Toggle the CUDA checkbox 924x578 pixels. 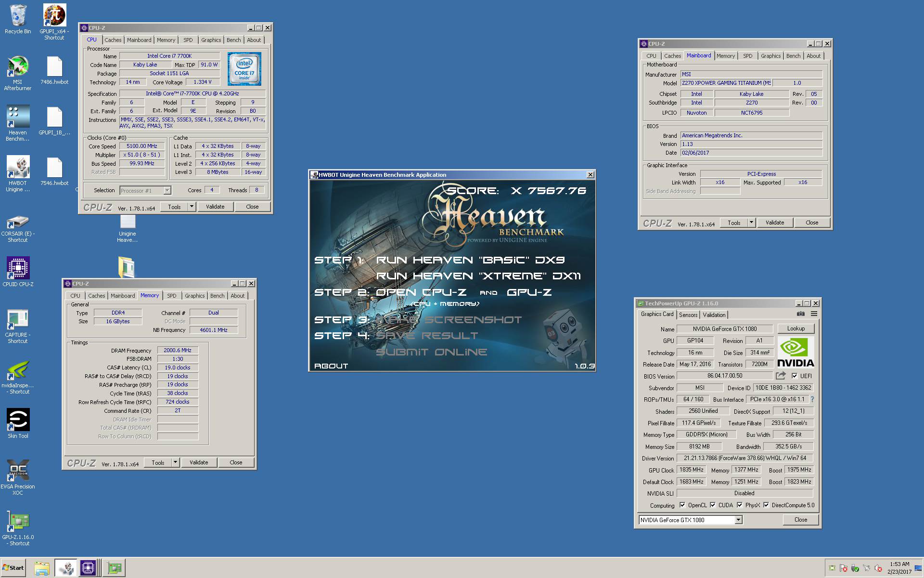(713, 505)
